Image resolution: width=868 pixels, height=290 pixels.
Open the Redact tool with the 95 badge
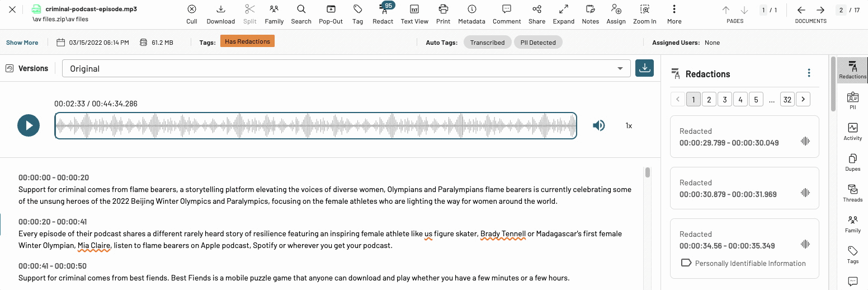383,15
